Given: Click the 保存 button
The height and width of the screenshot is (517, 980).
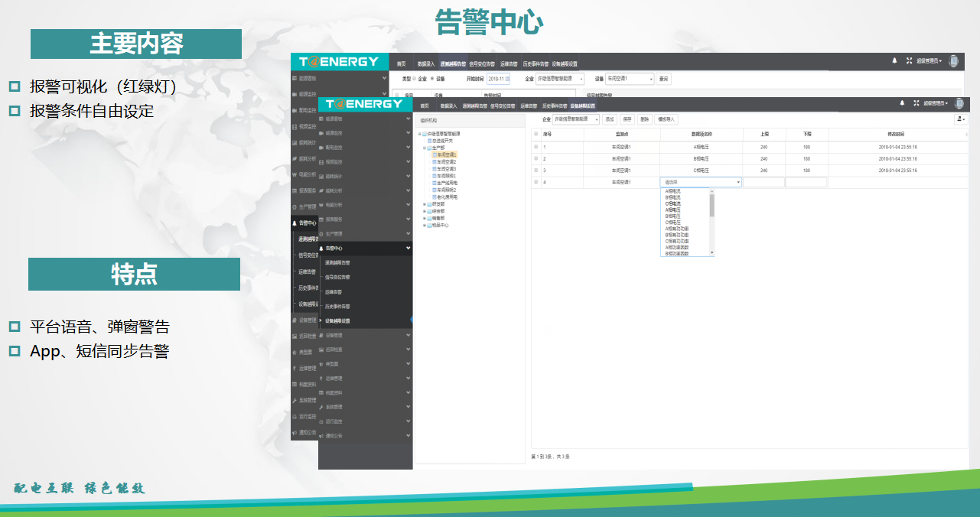Looking at the screenshot, I should 627,119.
